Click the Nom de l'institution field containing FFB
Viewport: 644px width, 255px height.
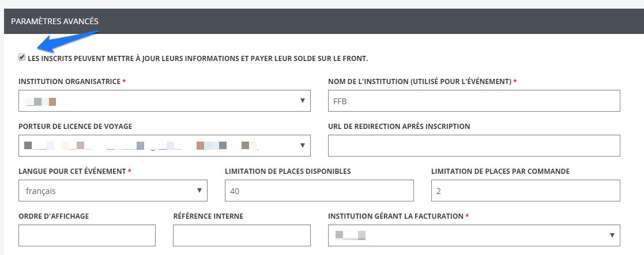(x=473, y=101)
